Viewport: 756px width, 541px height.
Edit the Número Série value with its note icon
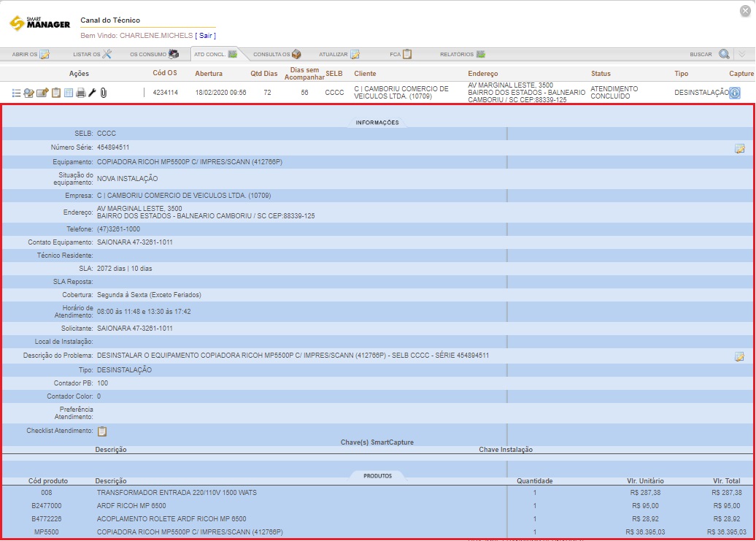coord(740,149)
